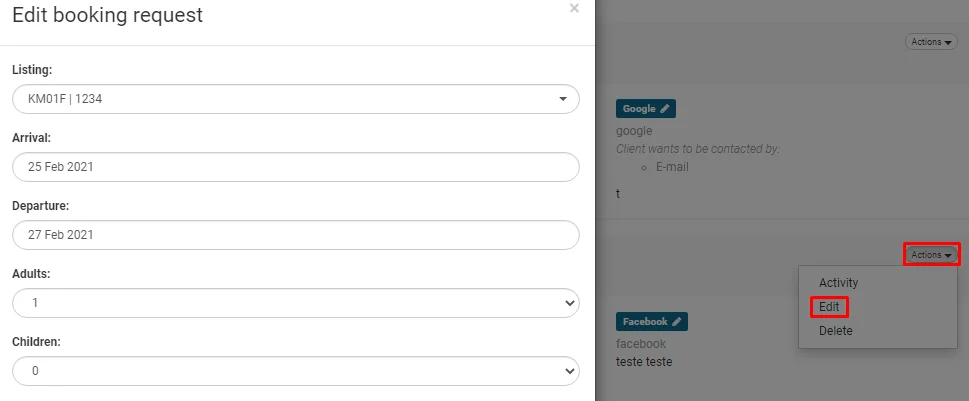Viewport: 969px width, 401px height.
Task: Select Edit in the Actions menu
Action: pos(829,307)
